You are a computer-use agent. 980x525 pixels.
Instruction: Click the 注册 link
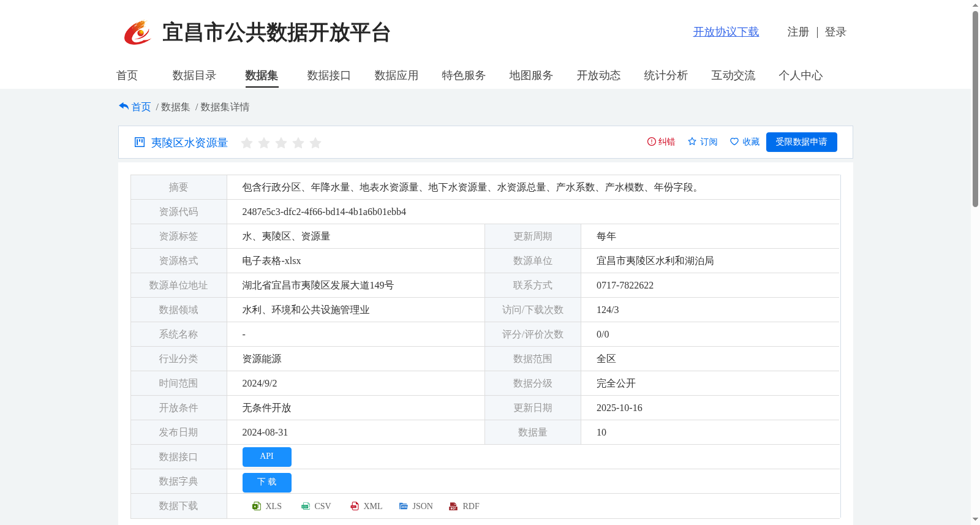(798, 32)
